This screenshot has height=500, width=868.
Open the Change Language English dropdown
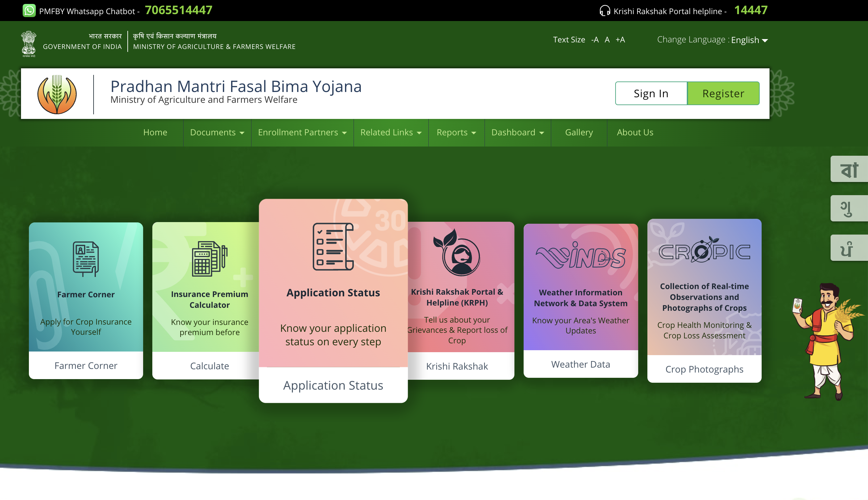(x=749, y=40)
